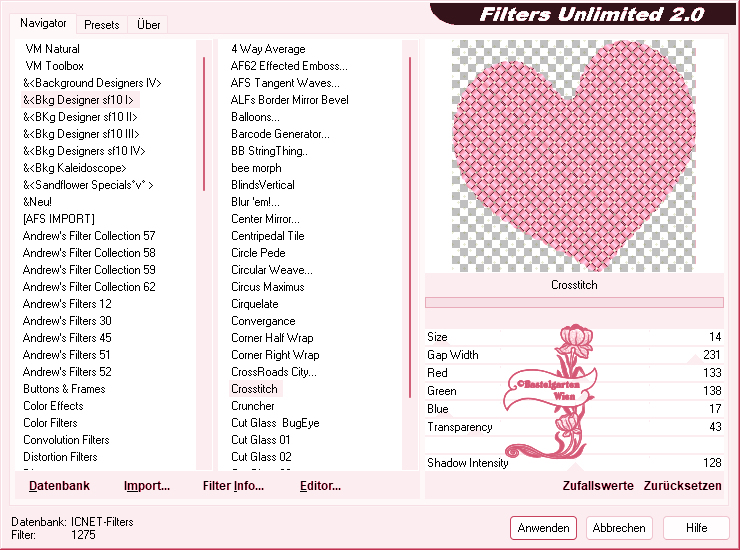The height and width of the screenshot is (550, 740).
Task: Open the Presets tab
Action: point(101,25)
